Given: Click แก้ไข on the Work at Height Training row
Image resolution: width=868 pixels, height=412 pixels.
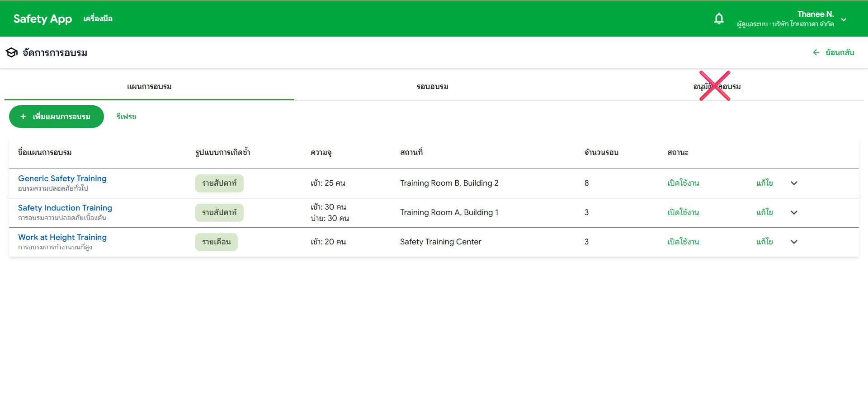Looking at the screenshot, I should tap(764, 242).
